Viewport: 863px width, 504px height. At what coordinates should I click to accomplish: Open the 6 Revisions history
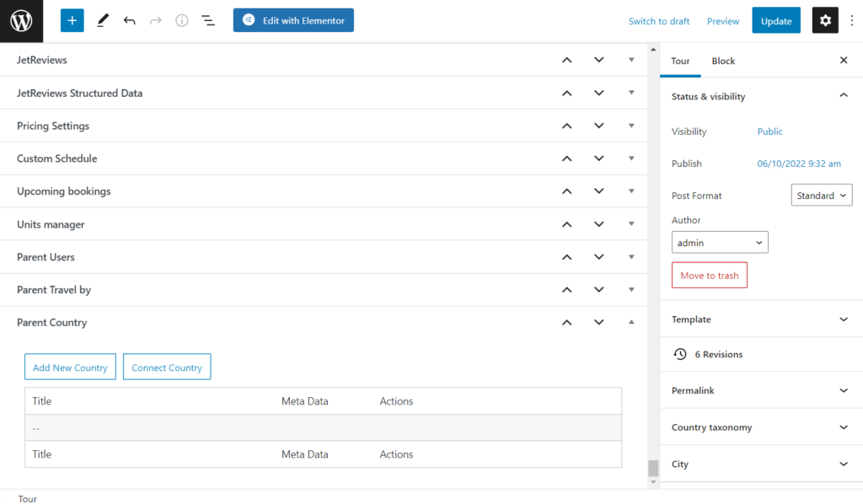[x=708, y=354]
